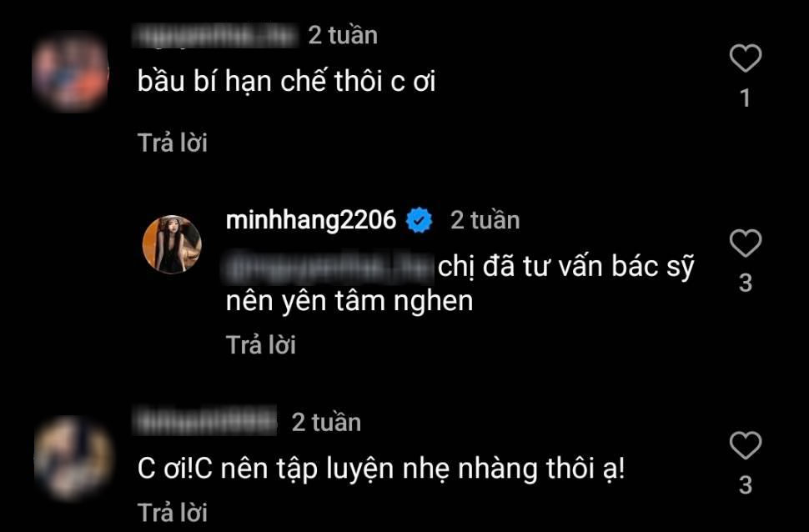Select the comment text "bầu bí hạn chế thôi c ơi"

(286, 82)
